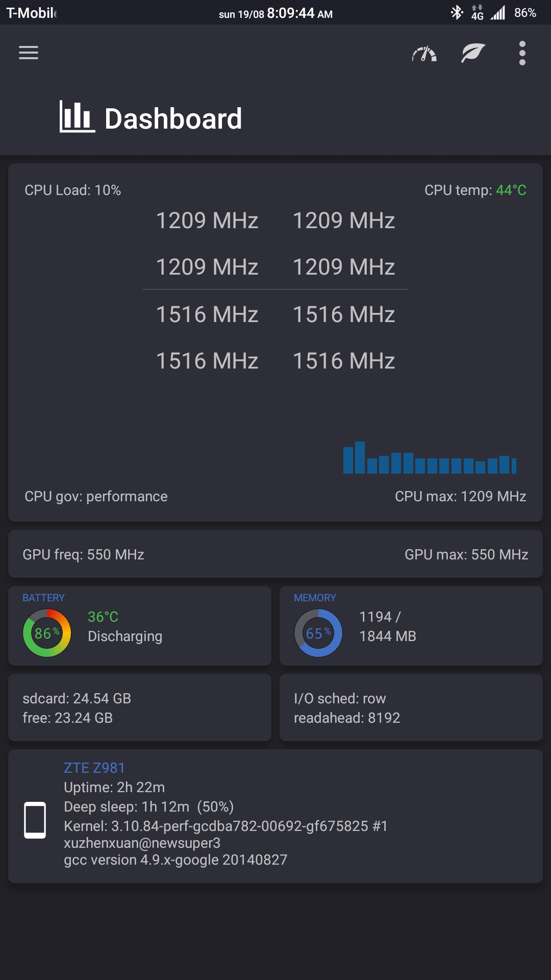Tap the CPU temp: 44°C reading
551x980 pixels.
pos(475,190)
